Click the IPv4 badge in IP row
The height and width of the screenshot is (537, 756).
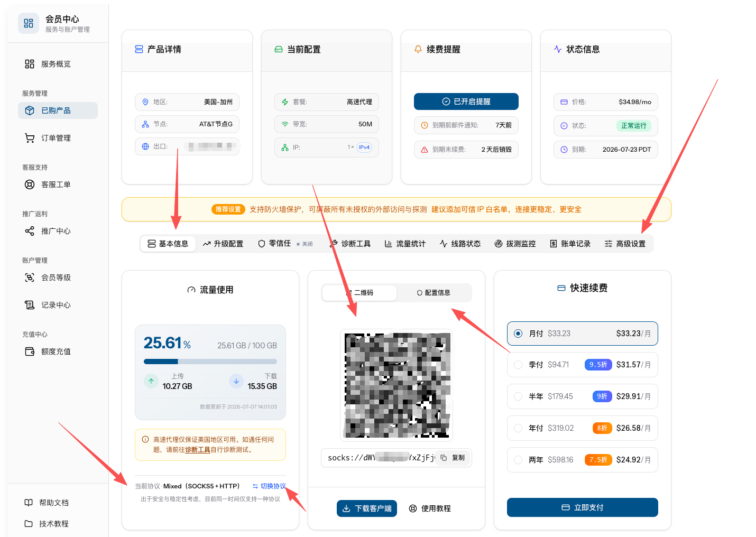364,147
